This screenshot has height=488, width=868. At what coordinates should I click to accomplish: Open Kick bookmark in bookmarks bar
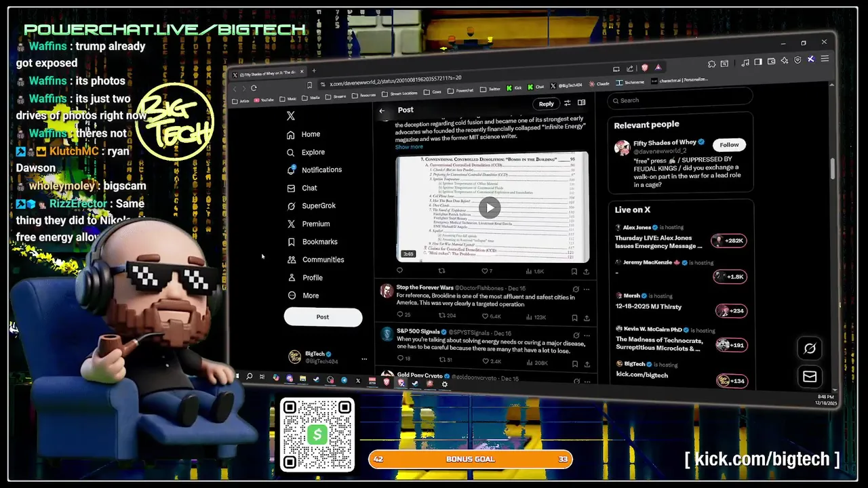click(x=515, y=87)
